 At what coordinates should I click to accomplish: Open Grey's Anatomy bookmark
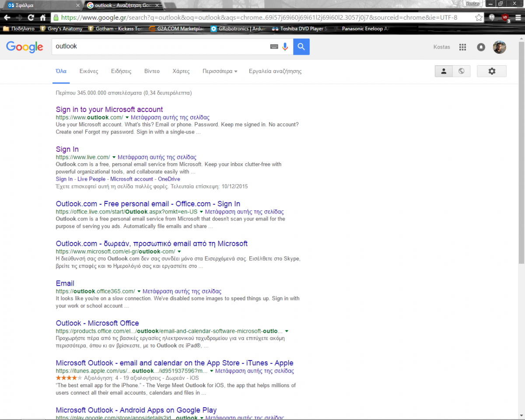click(x=61, y=29)
